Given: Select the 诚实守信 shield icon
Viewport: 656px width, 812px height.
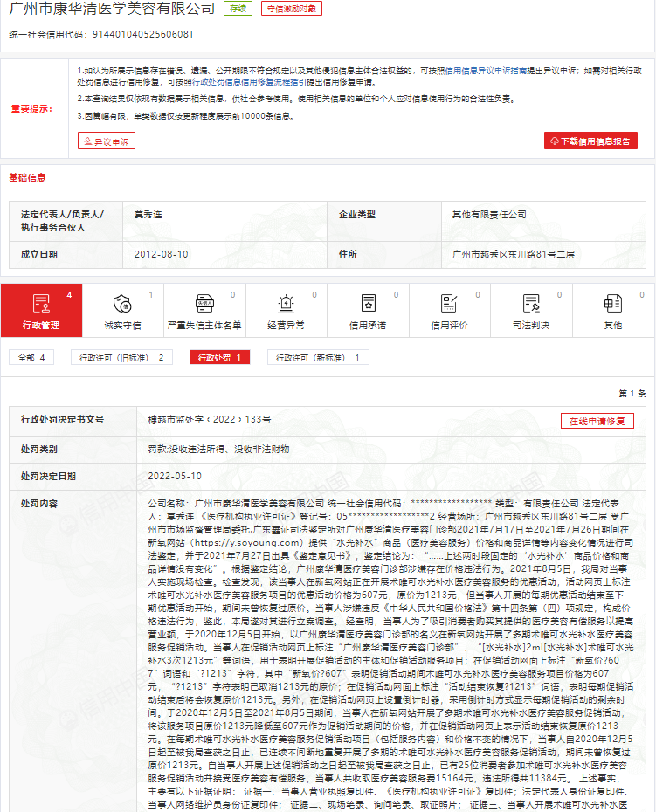Looking at the screenshot, I should point(122,311).
